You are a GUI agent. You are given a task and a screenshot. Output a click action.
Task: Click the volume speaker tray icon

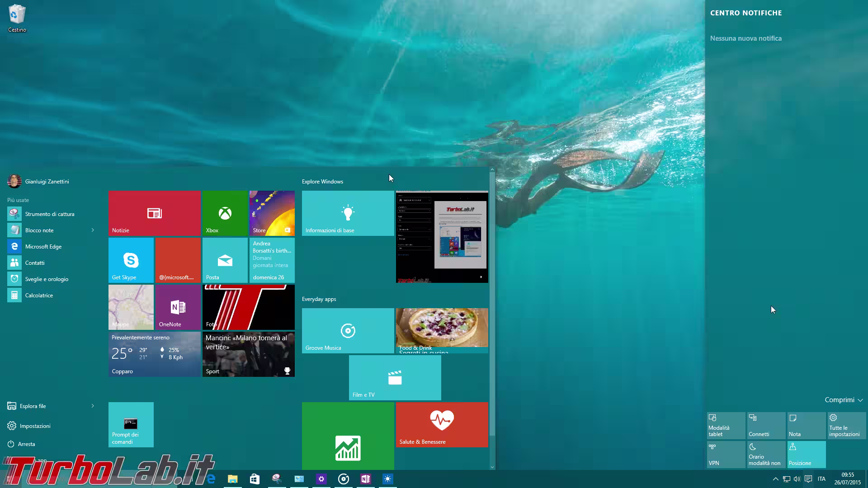click(797, 479)
